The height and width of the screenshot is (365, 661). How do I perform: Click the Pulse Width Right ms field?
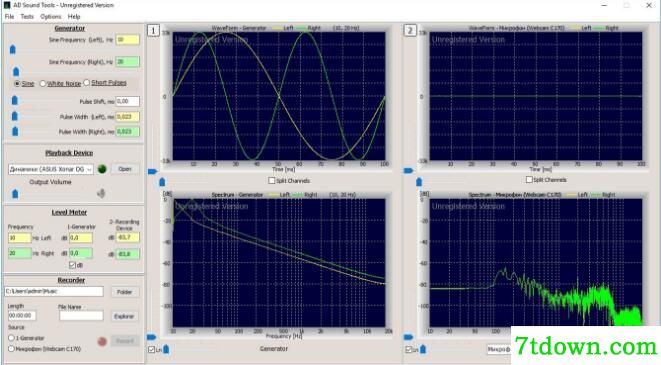(127, 132)
